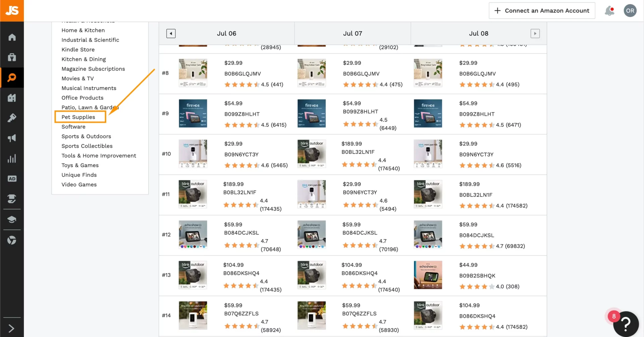
Task: Select Kindle Store category
Action: tap(78, 50)
